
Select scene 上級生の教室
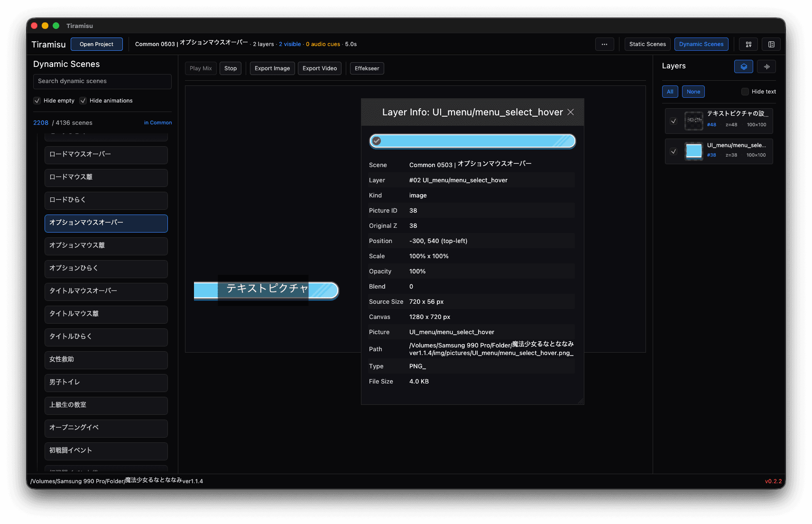tap(106, 405)
